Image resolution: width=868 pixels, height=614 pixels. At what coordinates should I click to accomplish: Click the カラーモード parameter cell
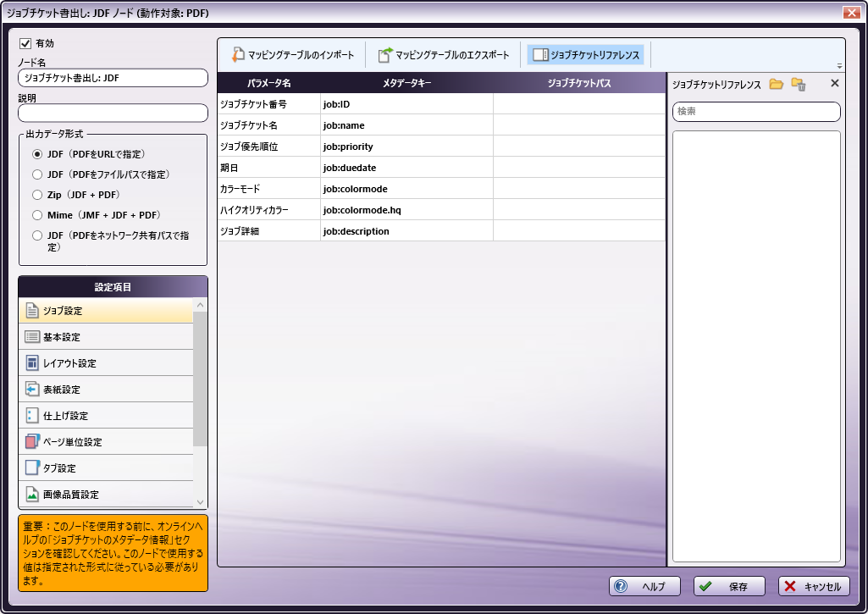[x=269, y=188]
